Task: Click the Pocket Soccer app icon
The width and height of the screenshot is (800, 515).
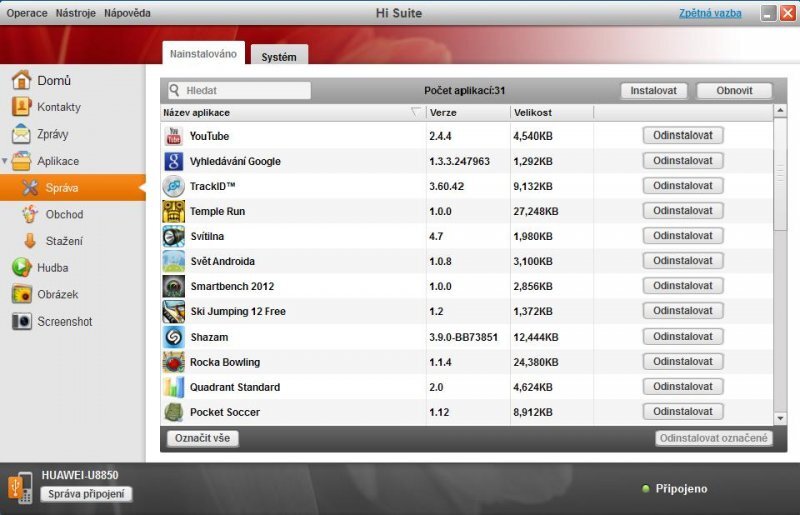Action: tap(173, 412)
